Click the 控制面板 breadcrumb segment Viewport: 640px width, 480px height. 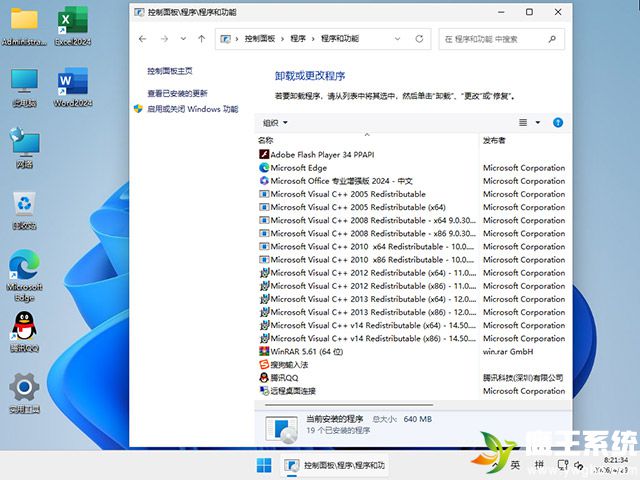pyautogui.click(x=260, y=39)
